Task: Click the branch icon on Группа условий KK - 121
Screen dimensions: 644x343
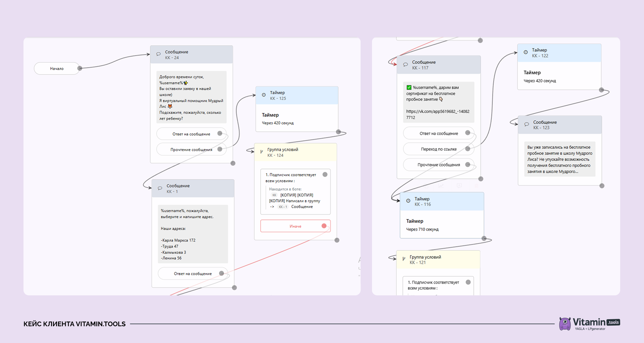Action: 404,259
